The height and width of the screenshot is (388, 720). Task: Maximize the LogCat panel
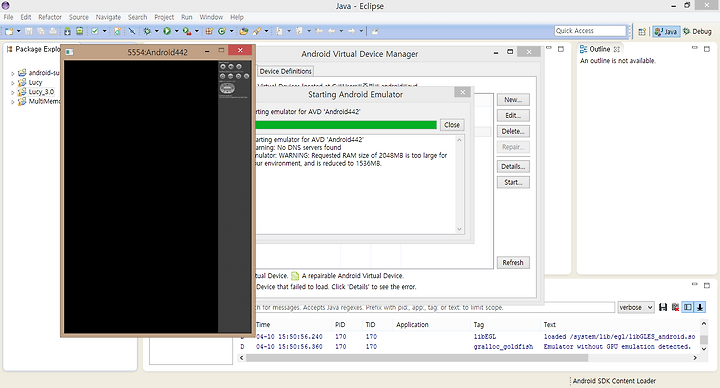707,285
